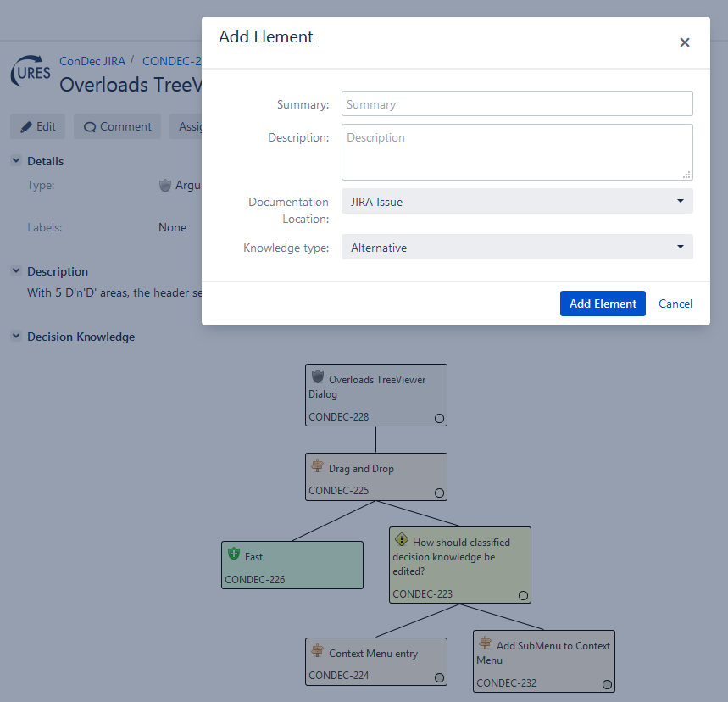
Task: Click the Comment button
Action: (118, 126)
